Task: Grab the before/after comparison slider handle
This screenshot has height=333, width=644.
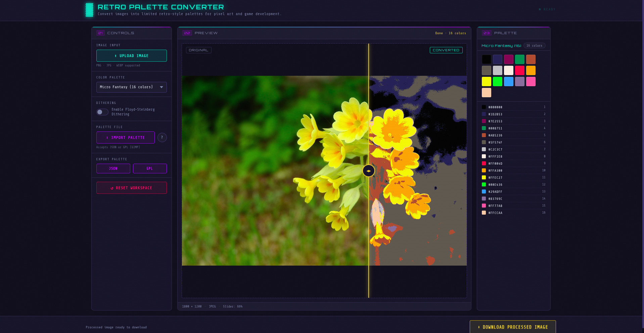Action: tap(369, 171)
